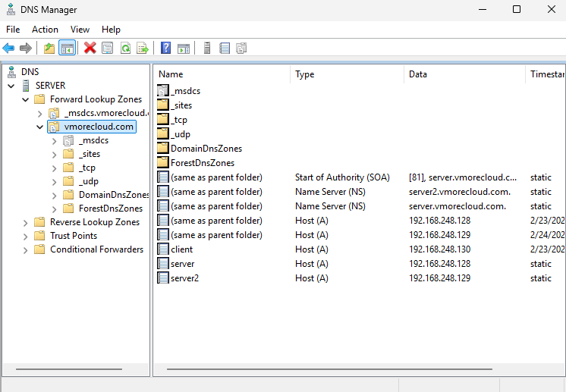The height and width of the screenshot is (392, 566).
Task: Maximize the DNS Manager window
Action: pos(517,9)
